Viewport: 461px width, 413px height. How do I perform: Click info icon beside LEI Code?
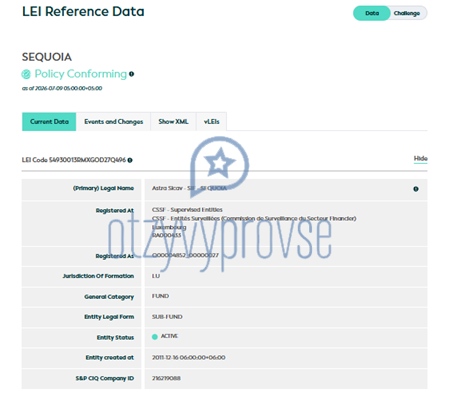[x=130, y=160]
